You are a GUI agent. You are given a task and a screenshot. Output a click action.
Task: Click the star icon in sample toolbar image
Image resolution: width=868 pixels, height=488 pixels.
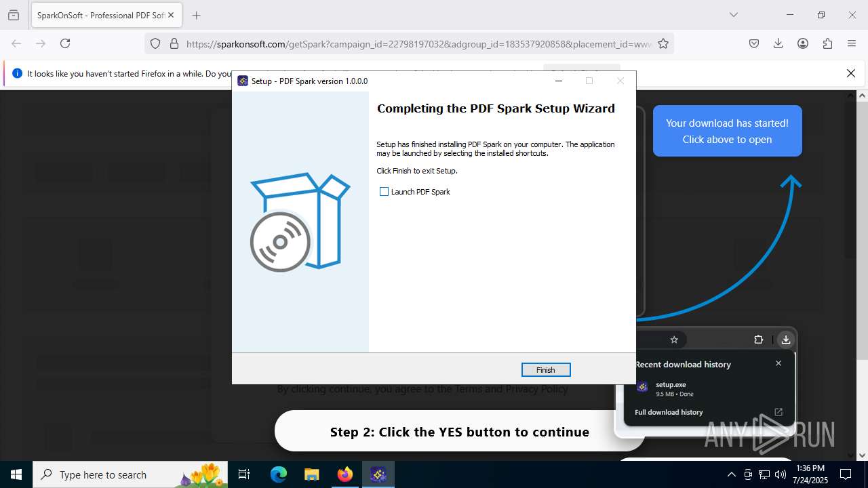[674, 340]
